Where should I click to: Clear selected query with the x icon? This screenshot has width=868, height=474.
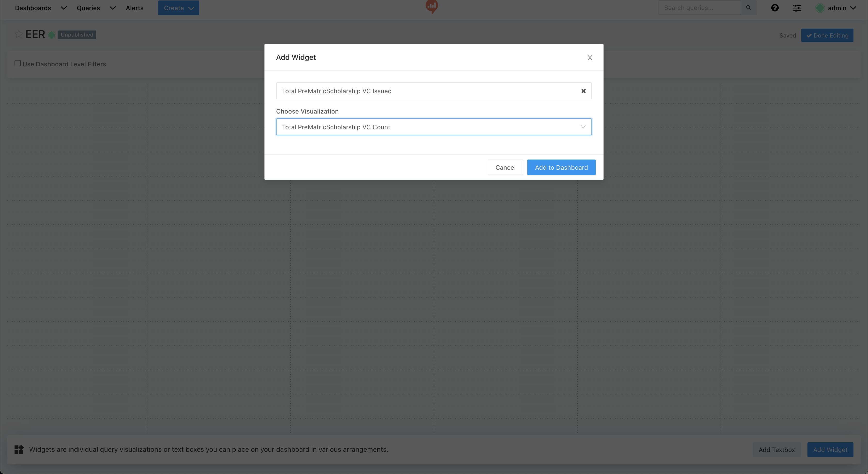tap(583, 91)
